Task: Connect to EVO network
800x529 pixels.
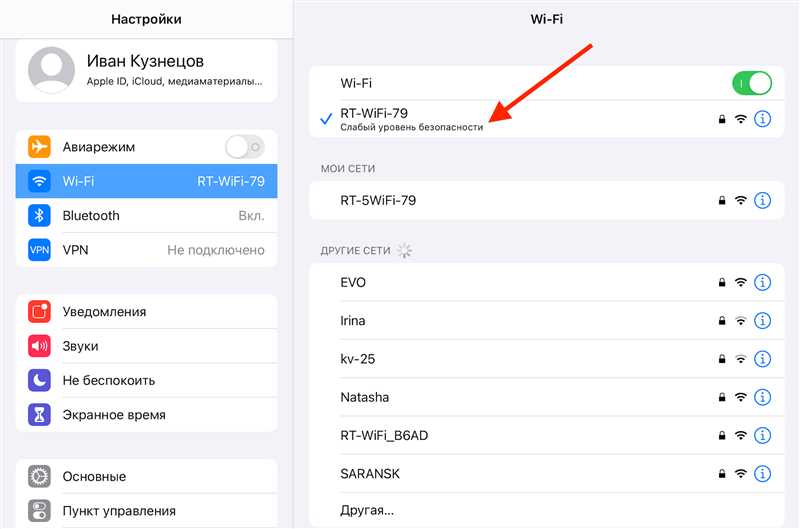Action: [546, 282]
